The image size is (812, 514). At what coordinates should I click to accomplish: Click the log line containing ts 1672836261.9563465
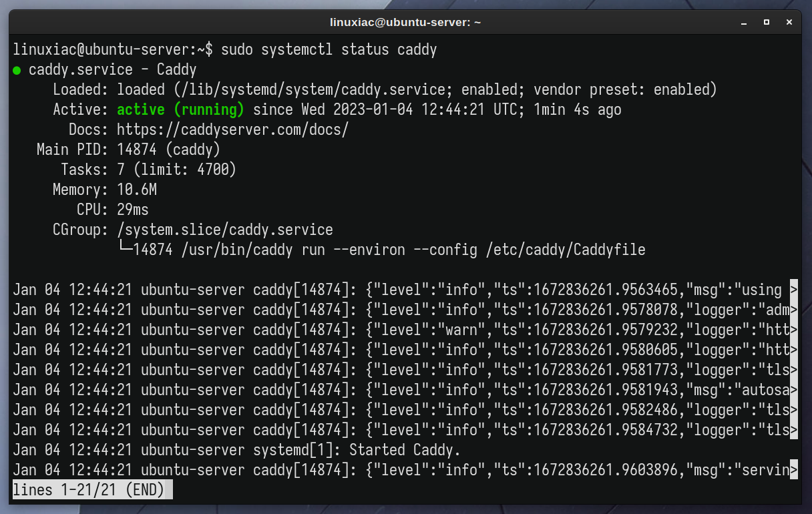click(x=405, y=290)
